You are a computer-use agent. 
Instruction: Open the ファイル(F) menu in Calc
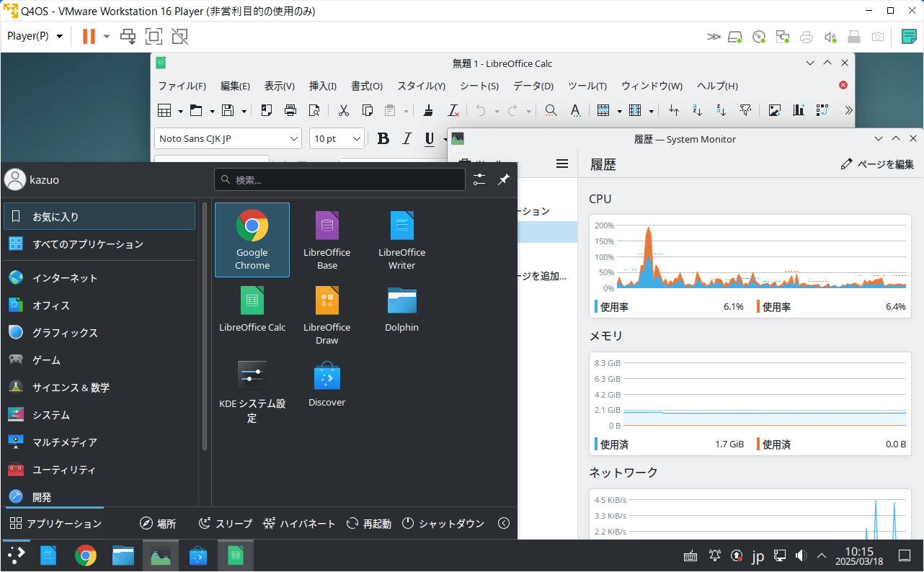click(182, 86)
